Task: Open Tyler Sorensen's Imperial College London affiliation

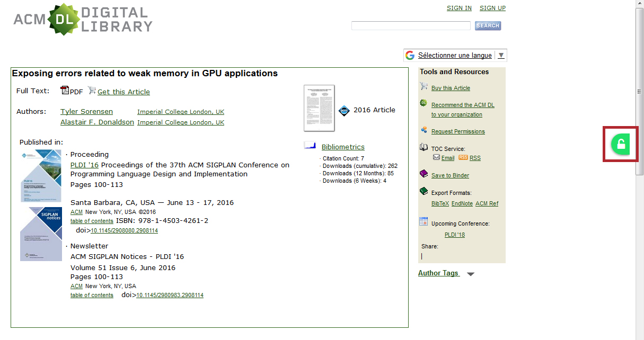Action: (x=181, y=112)
